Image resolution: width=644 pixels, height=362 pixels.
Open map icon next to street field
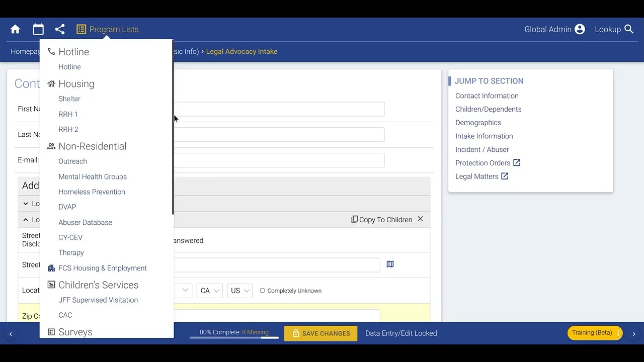390,264
